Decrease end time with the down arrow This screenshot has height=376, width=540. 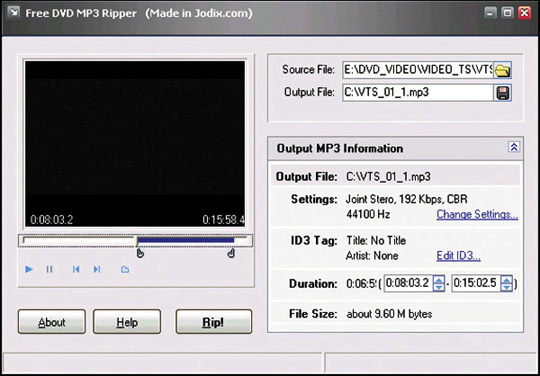[x=506, y=288]
